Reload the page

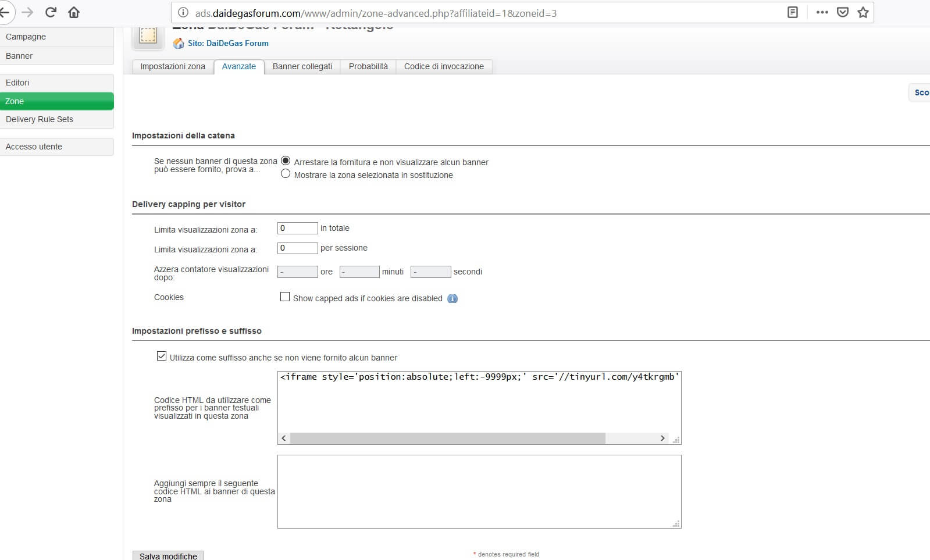[51, 12]
